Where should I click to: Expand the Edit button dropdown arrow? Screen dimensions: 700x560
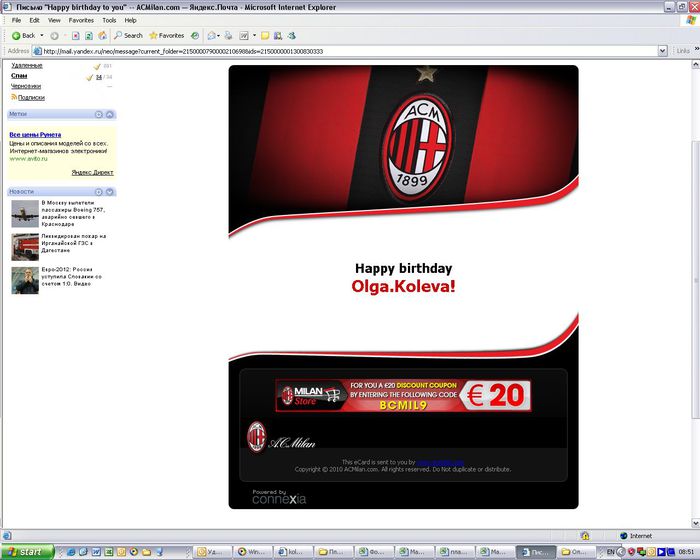pos(254,36)
